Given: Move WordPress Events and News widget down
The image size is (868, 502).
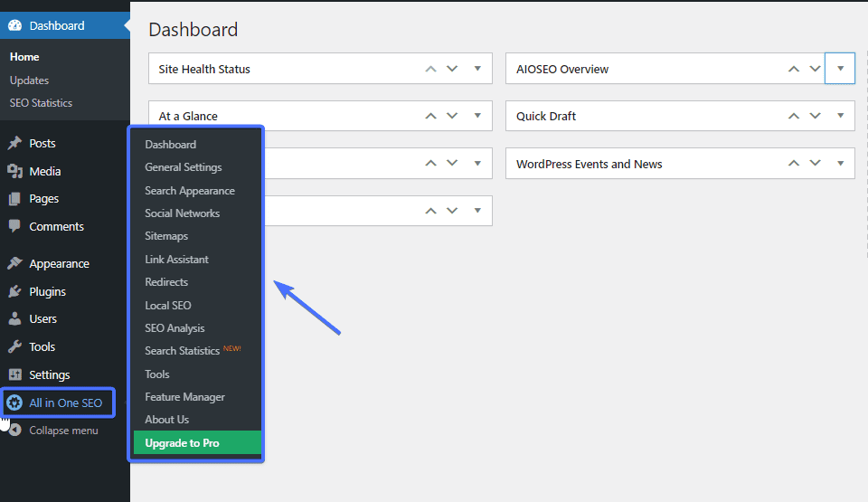Looking at the screenshot, I should (x=815, y=163).
